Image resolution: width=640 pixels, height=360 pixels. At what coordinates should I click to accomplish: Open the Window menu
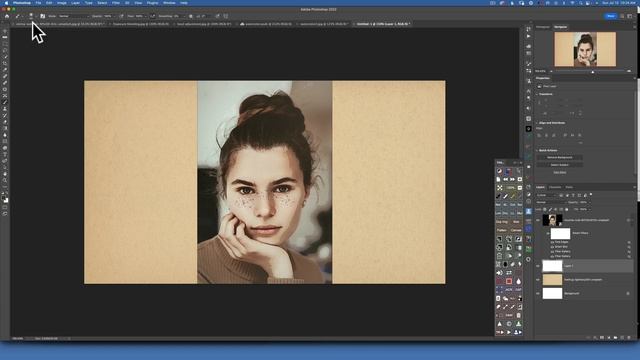pyautogui.click(x=169, y=3)
